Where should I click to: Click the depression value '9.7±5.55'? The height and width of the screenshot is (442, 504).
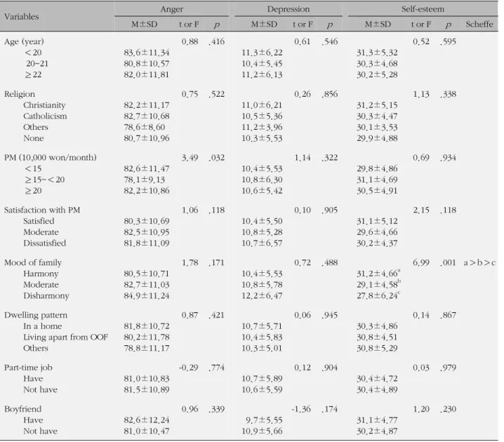(264, 420)
